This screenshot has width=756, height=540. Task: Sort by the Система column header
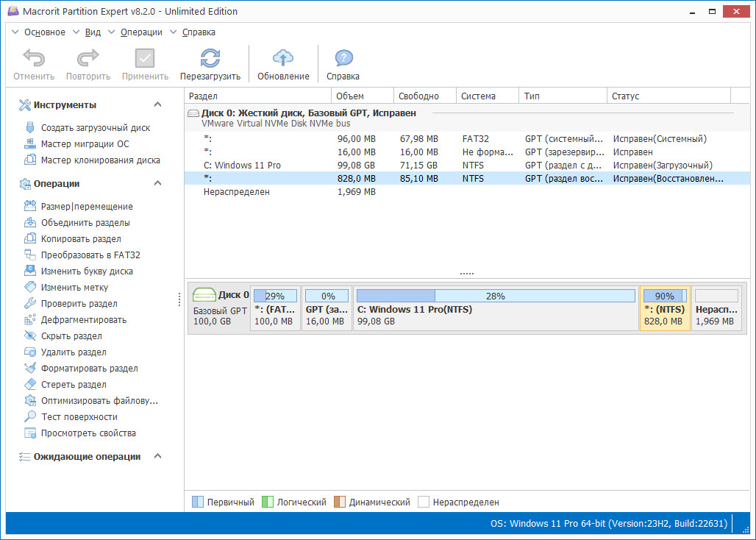tap(488, 96)
